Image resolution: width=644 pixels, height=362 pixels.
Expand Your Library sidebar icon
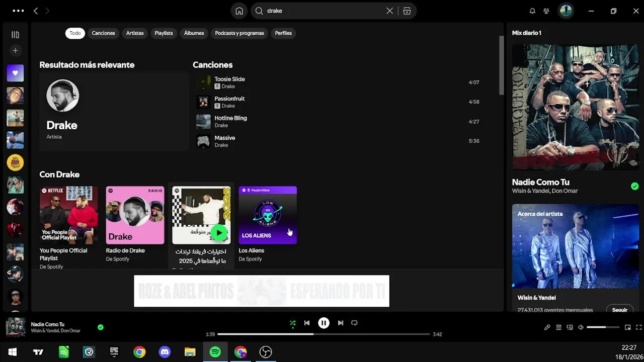point(15,35)
